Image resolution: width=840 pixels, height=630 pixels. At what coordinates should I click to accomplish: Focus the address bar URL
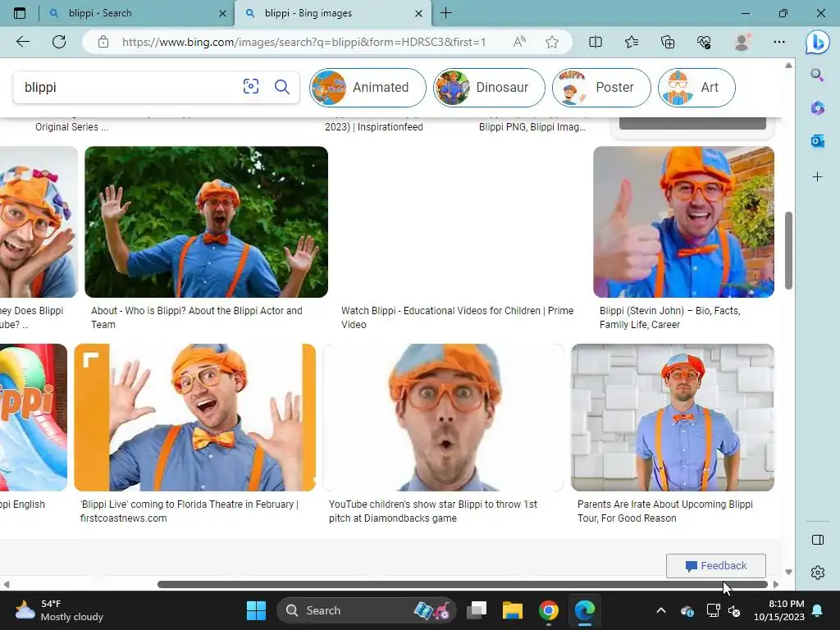(x=304, y=42)
